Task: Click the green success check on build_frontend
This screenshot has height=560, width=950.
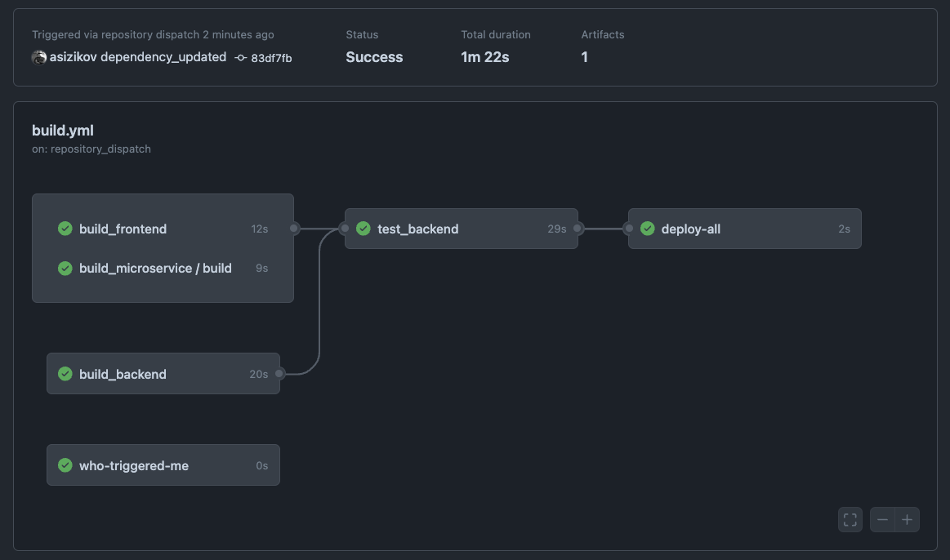Action: pos(65,229)
